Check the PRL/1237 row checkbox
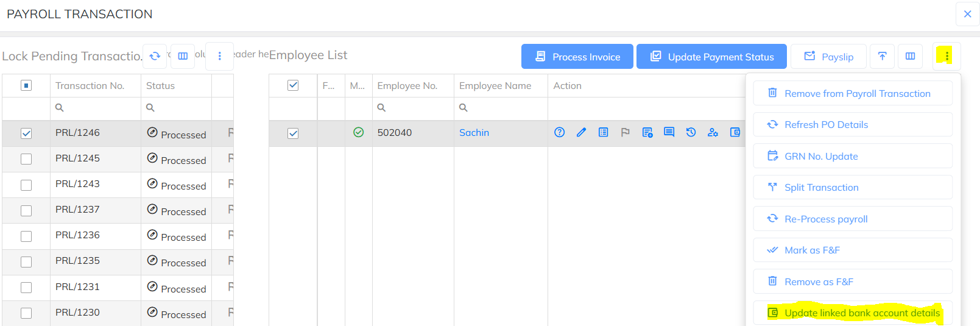 (26, 210)
